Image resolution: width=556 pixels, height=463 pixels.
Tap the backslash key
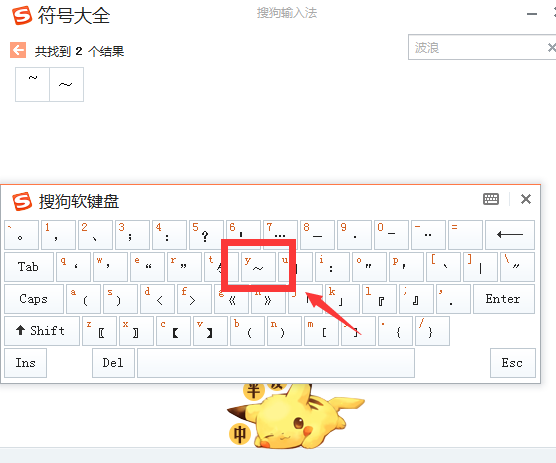tap(517, 267)
